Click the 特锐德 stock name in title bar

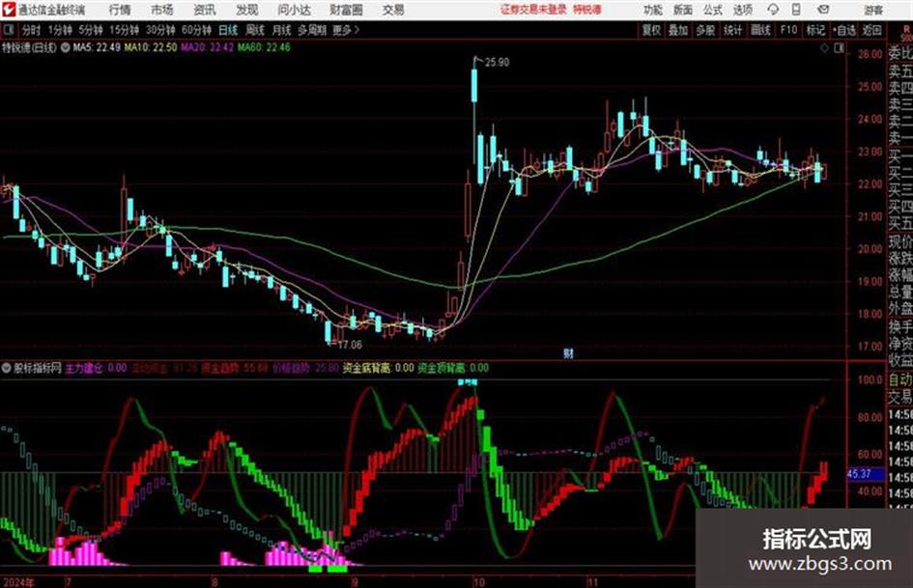click(x=587, y=10)
